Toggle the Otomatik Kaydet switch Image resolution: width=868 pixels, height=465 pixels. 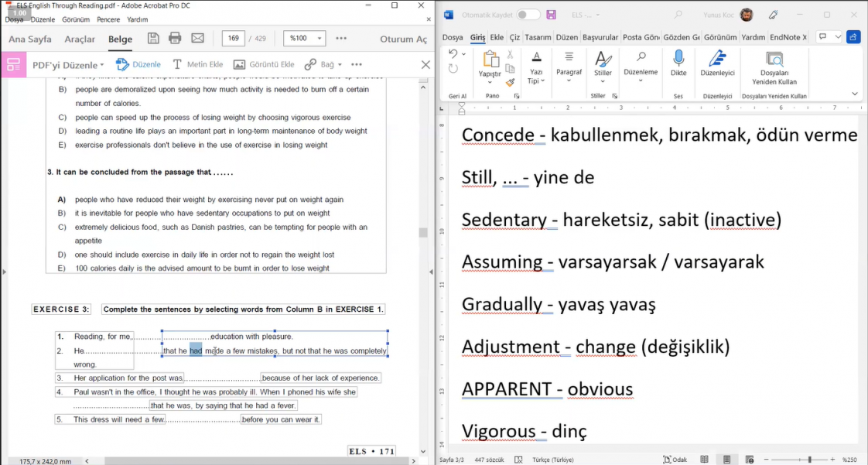(x=528, y=15)
